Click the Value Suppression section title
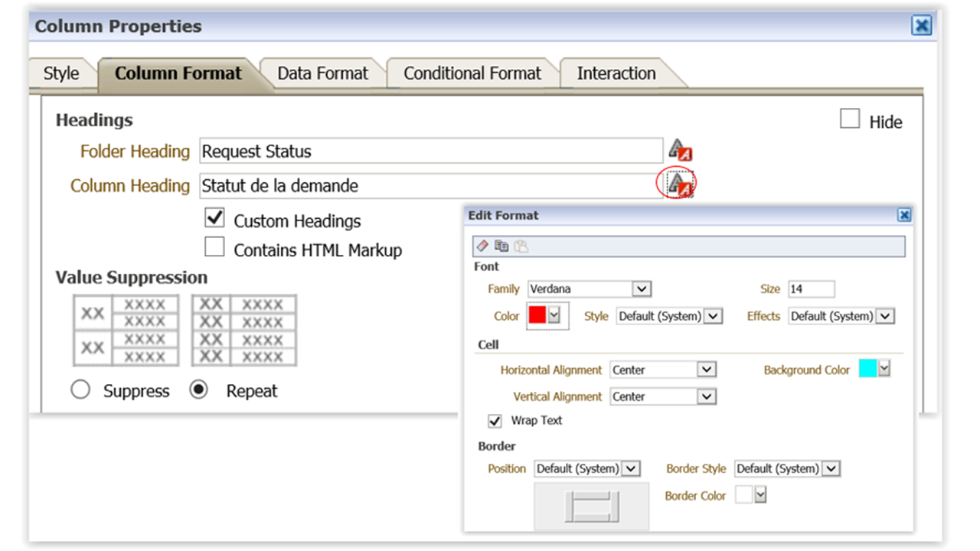The height and width of the screenshot is (551, 980). pyautogui.click(x=132, y=277)
